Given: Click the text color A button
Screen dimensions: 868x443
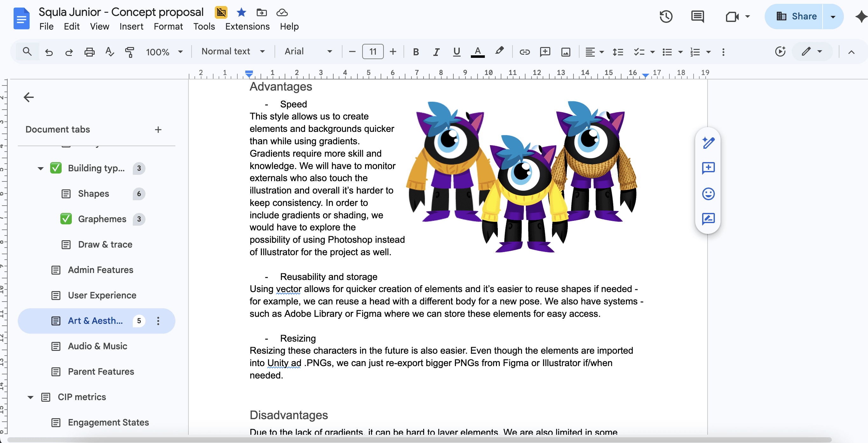Looking at the screenshot, I should point(477,52).
